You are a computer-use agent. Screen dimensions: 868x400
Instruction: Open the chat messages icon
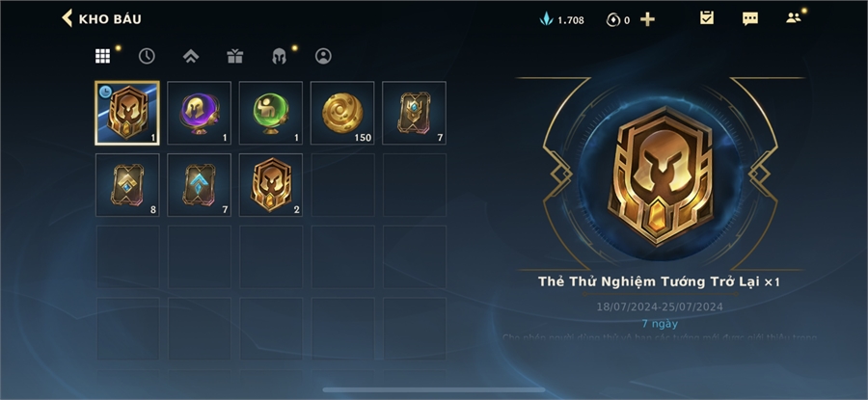pos(750,19)
